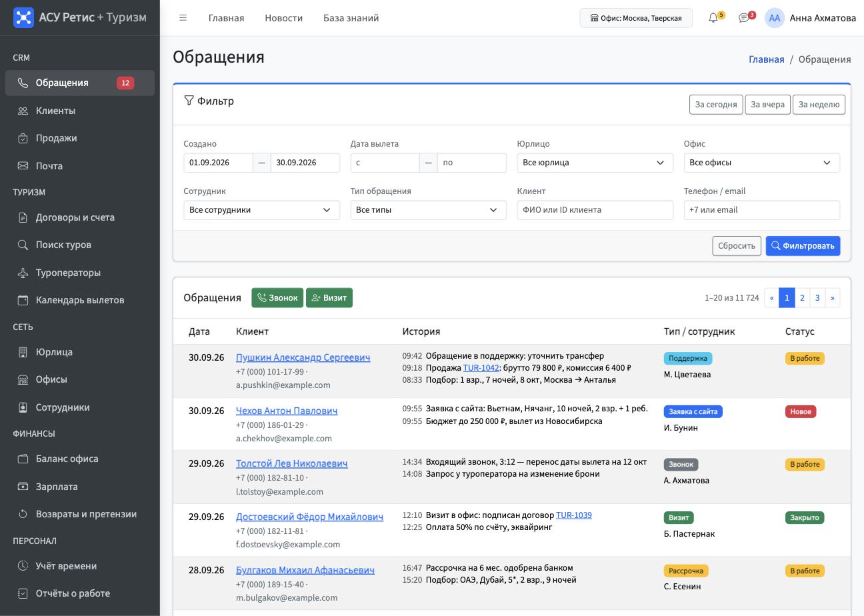Go to page 2 of results

coord(802,298)
